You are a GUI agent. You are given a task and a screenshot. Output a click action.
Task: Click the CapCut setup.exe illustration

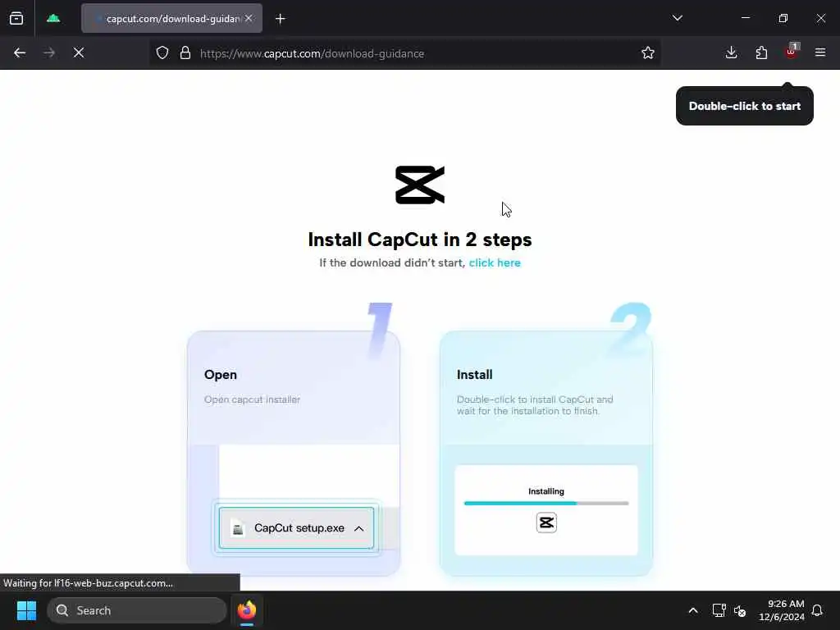(x=296, y=528)
